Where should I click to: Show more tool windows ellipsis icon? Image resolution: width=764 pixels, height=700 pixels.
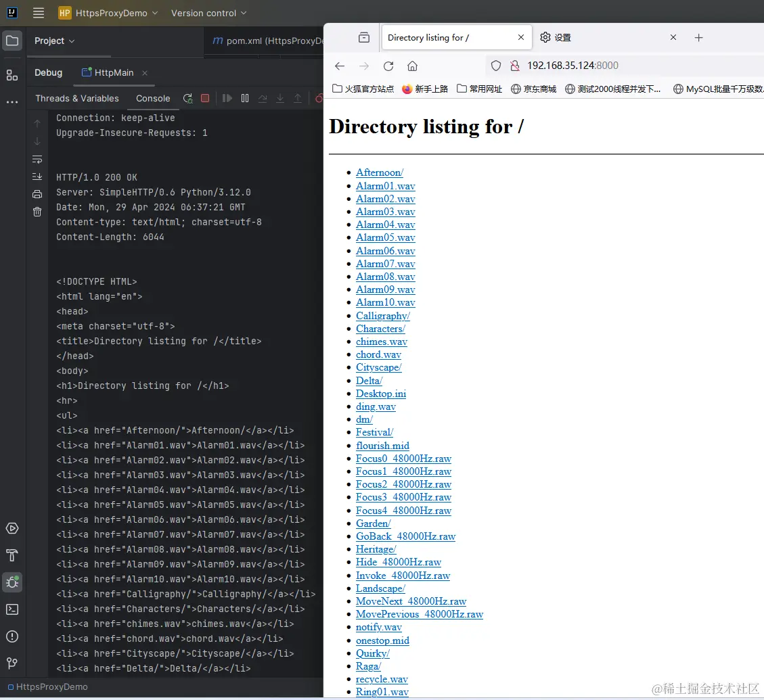point(12,102)
